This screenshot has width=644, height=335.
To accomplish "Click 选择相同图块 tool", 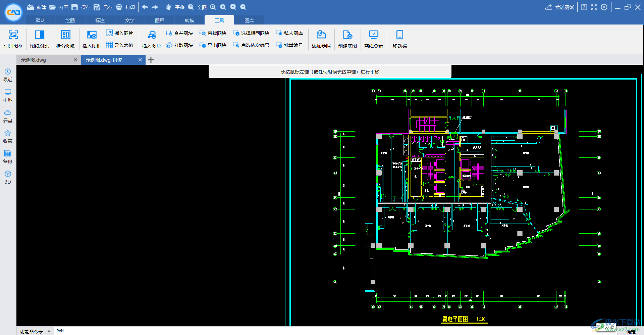I will [251, 33].
